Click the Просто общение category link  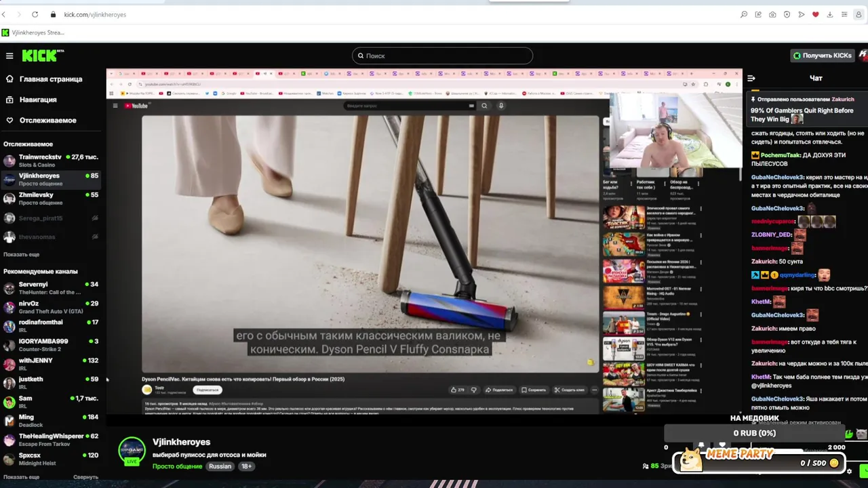pyautogui.click(x=177, y=466)
